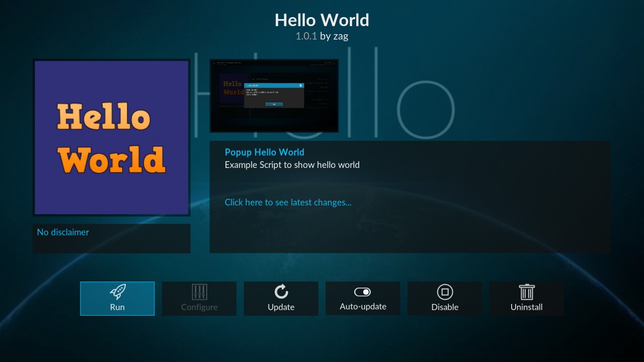This screenshot has width=644, height=362.
Task: Click the 'Hello World' page title
Action: 322,20
